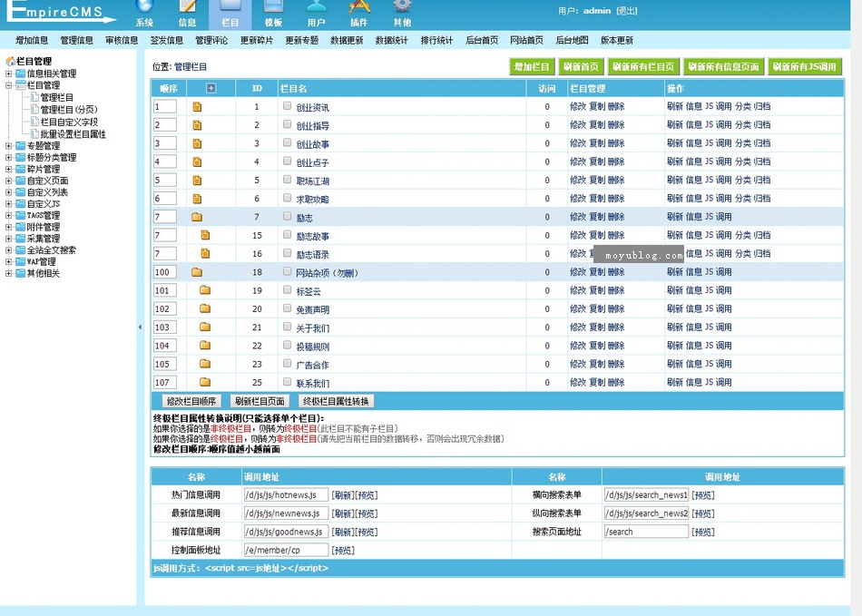Viewport: 862px width, 616px height.
Task: Click the folder icon in 网站杂项 row
Action: (x=197, y=272)
